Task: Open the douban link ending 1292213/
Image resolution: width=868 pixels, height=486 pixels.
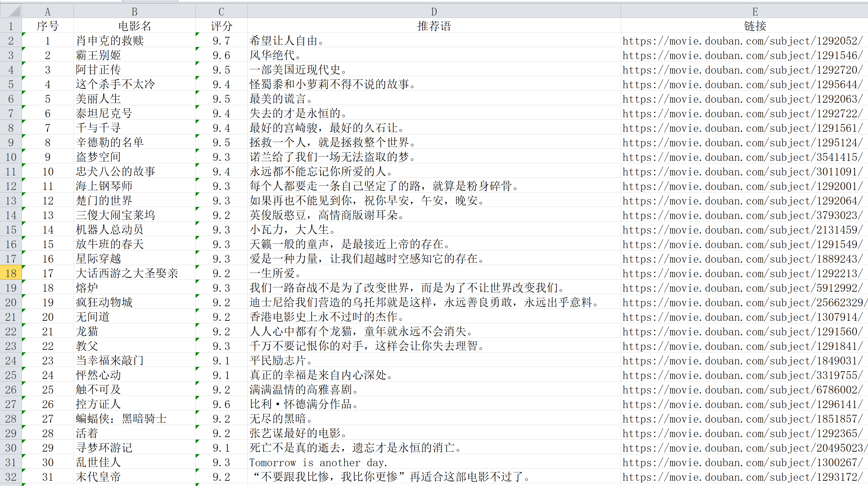Action: point(742,273)
